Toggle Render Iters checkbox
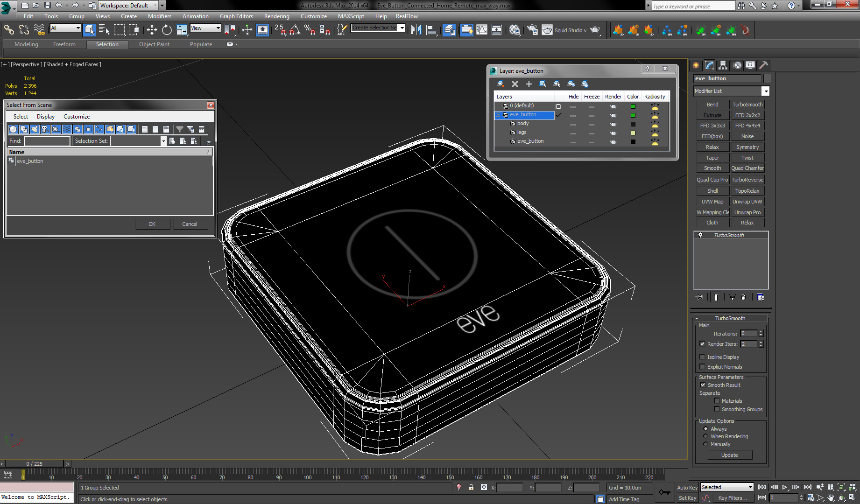 [x=702, y=344]
